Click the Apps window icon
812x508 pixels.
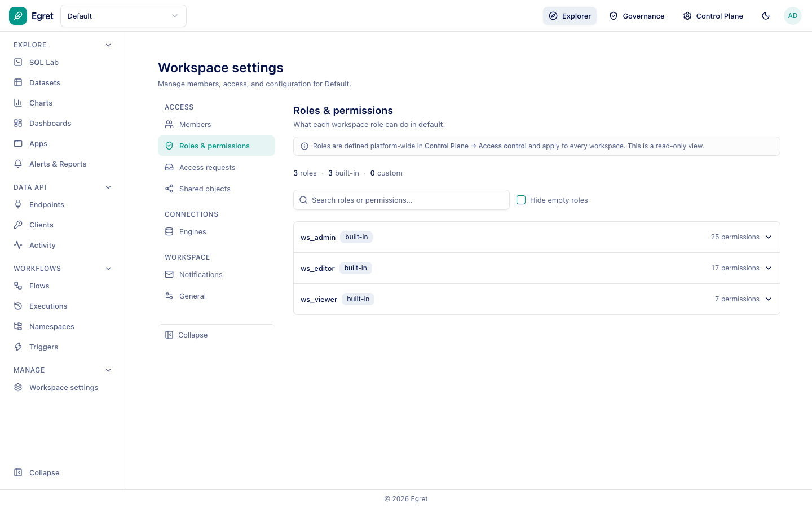pos(18,143)
